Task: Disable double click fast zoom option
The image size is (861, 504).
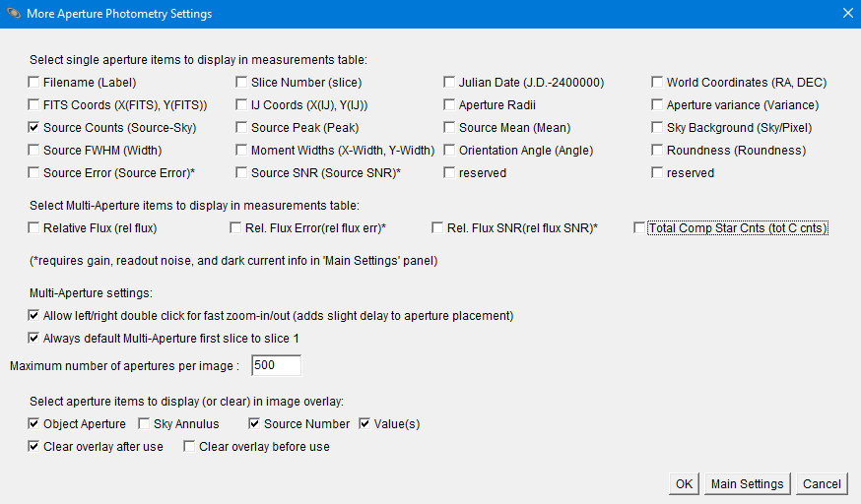Action: pyautogui.click(x=34, y=316)
